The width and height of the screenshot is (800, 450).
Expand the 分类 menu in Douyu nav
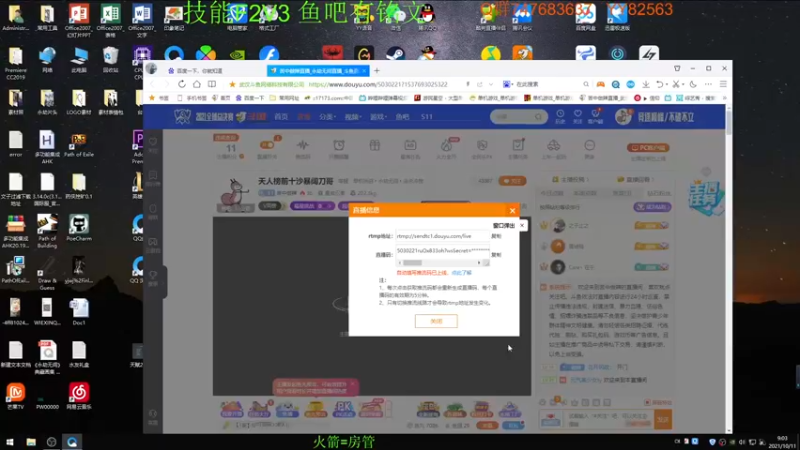tap(328, 117)
